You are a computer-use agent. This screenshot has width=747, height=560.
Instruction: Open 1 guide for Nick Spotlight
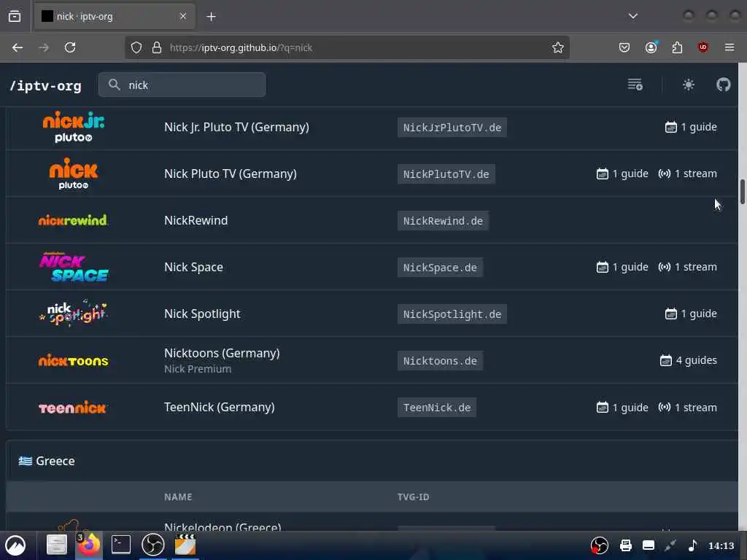tap(691, 314)
